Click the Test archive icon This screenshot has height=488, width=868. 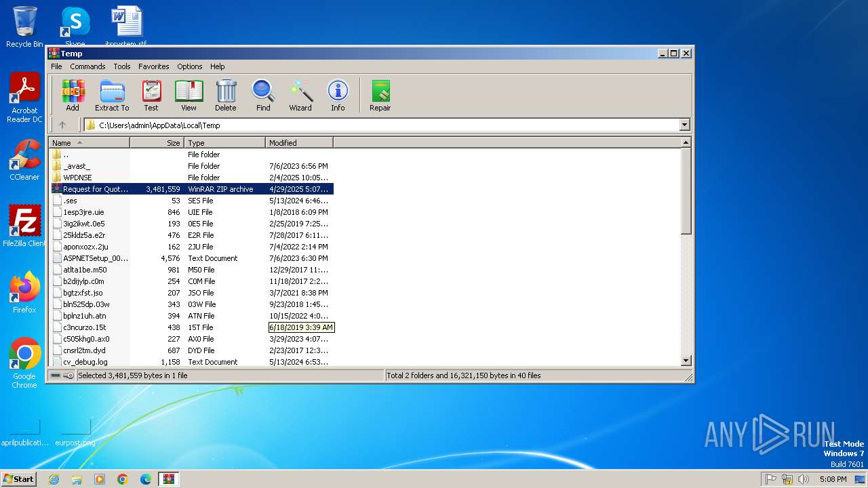(151, 95)
